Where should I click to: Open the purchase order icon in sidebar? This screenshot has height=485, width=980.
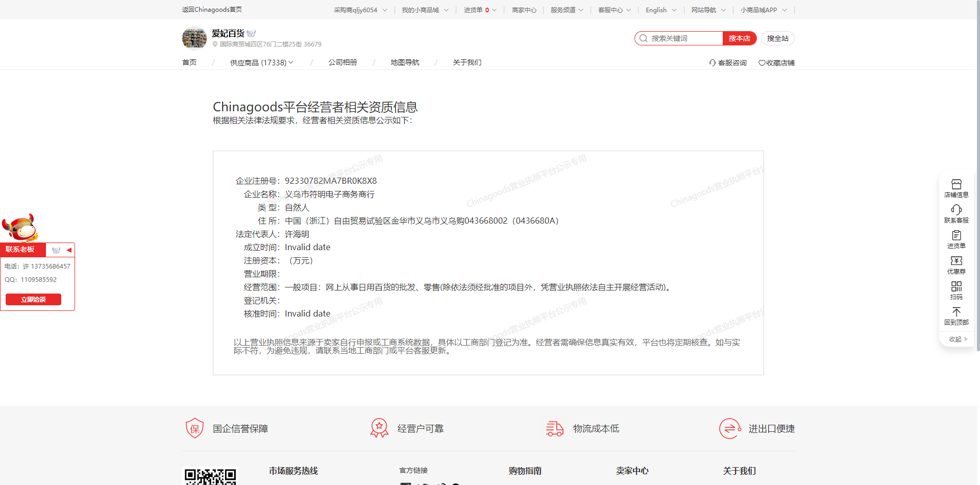[956, 235]
